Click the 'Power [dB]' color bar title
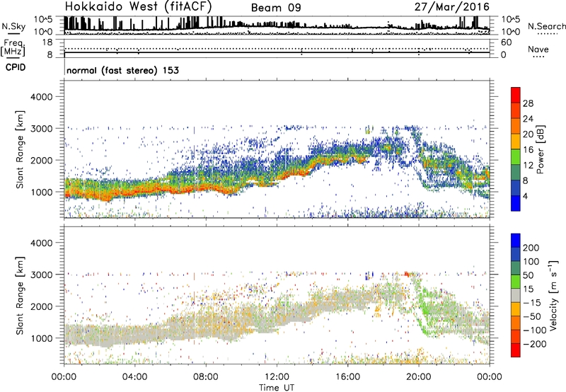Image resolution: width=566 pixels, height=392 pixels. (540, 149)
